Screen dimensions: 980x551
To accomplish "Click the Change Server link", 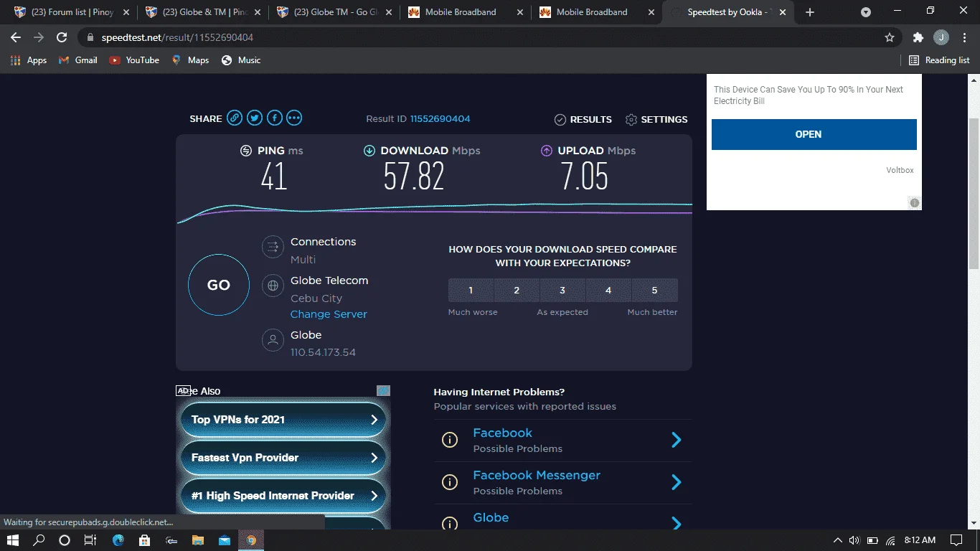I will 329,314.
